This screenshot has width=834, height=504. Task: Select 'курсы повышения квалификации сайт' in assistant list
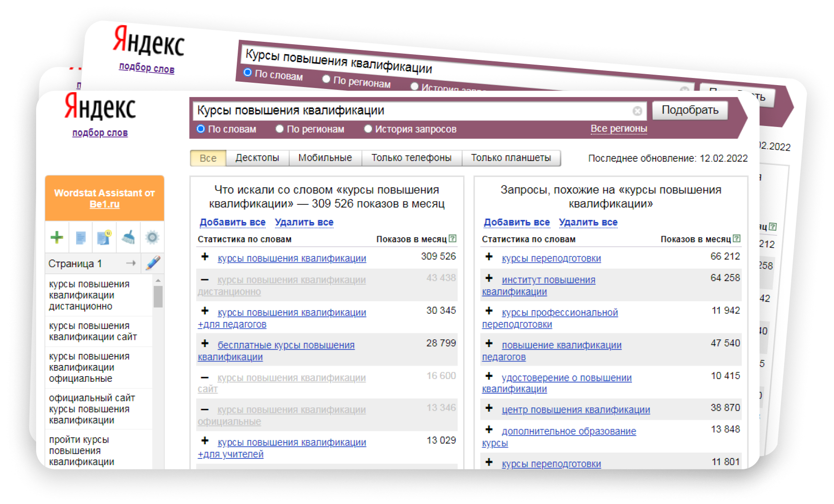coord(98,331)
